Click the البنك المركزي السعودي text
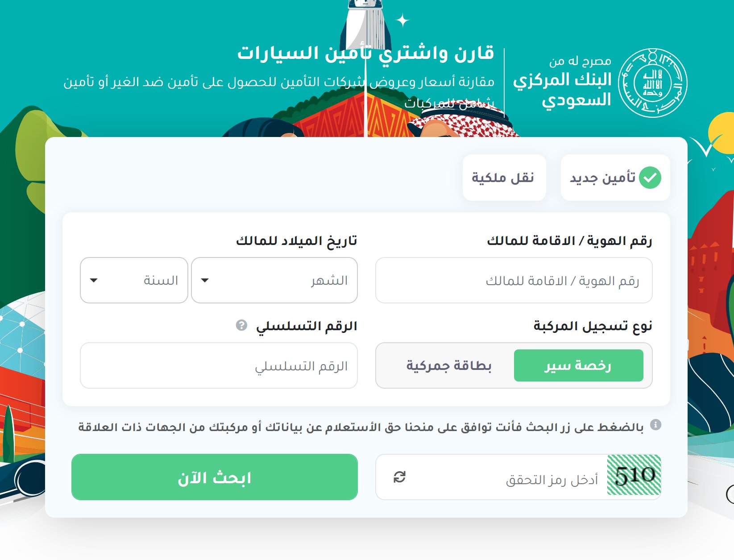 pyautogui.click(x=562, y=90)
